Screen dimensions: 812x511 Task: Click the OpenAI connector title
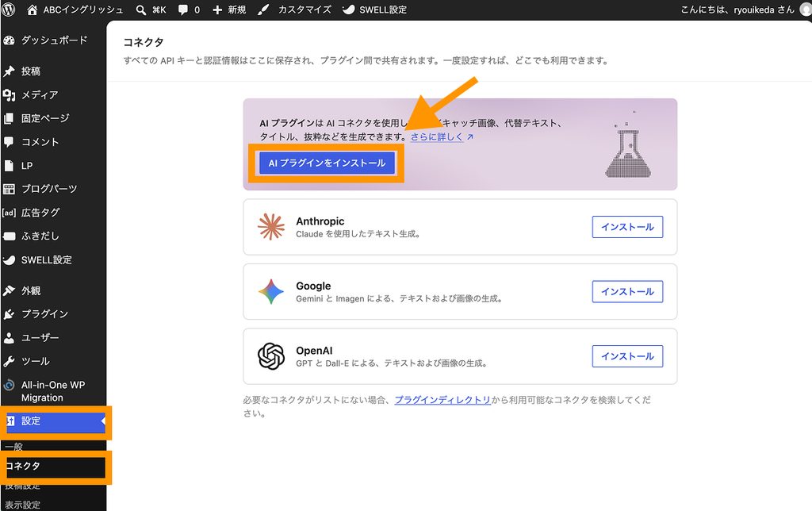(314, 351)
